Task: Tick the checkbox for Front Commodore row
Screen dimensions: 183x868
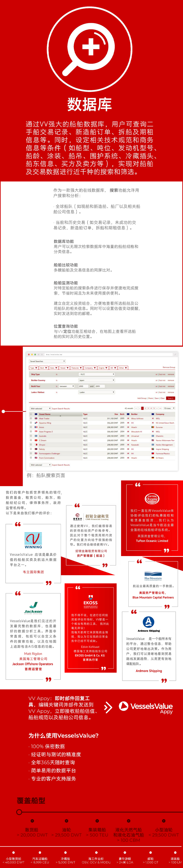Action: (x=31, y=458)
